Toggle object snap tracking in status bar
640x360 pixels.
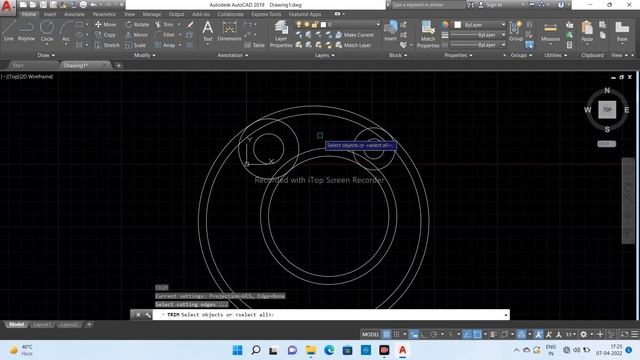click(467, 334)
